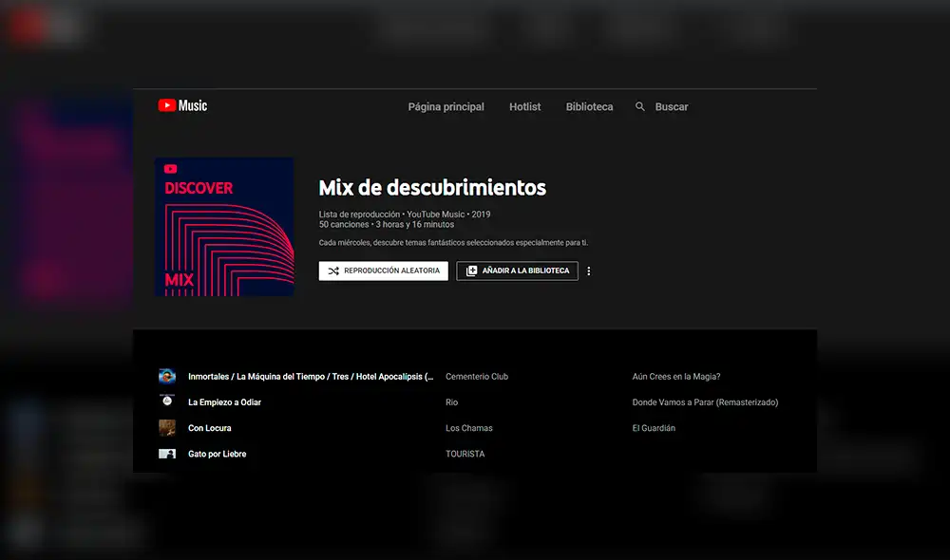Click the Reproducción aleatoria button
The image size is (950, 560).
click(x=383, y=271)
